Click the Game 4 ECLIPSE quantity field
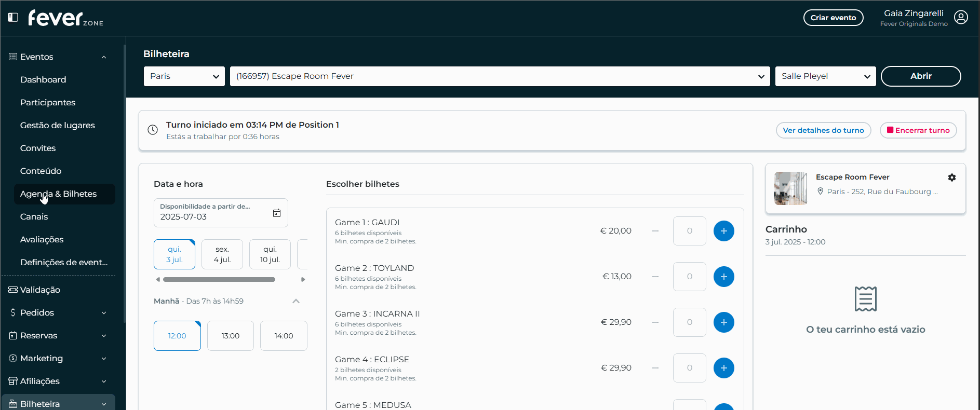Screen dimensions: 980x410 (690, 368)
